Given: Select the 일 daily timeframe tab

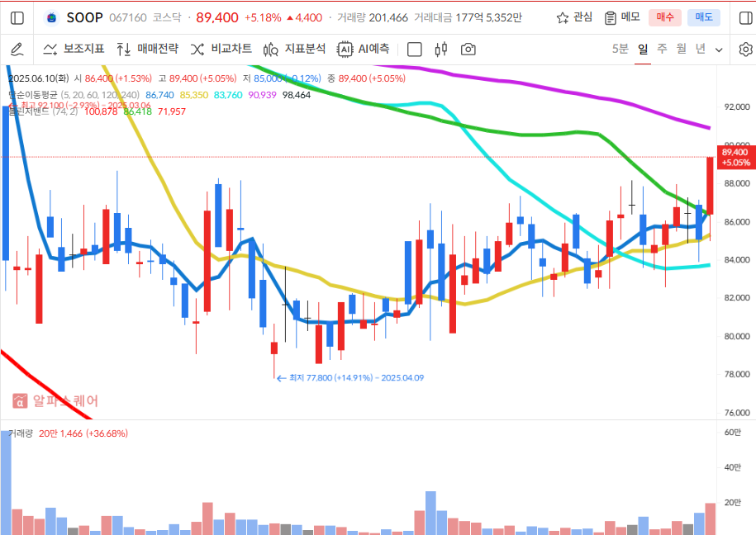Looking at the screenshot, I should [x=643, y=50].
